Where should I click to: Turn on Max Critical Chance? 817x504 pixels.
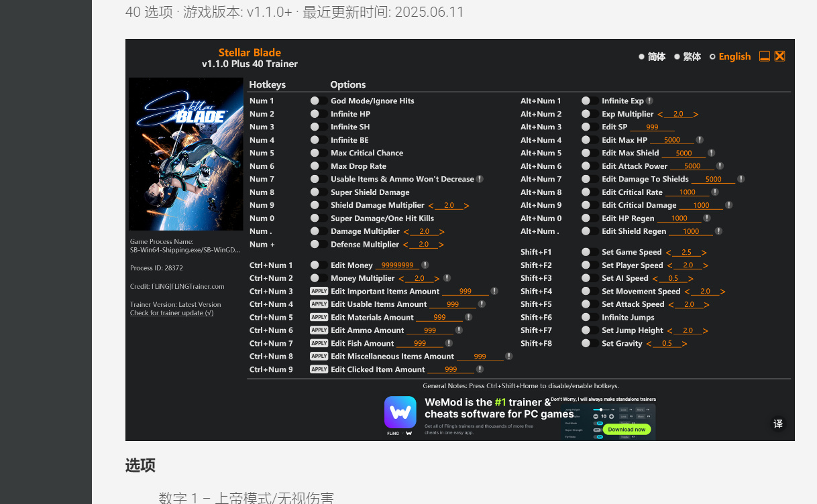319,153
